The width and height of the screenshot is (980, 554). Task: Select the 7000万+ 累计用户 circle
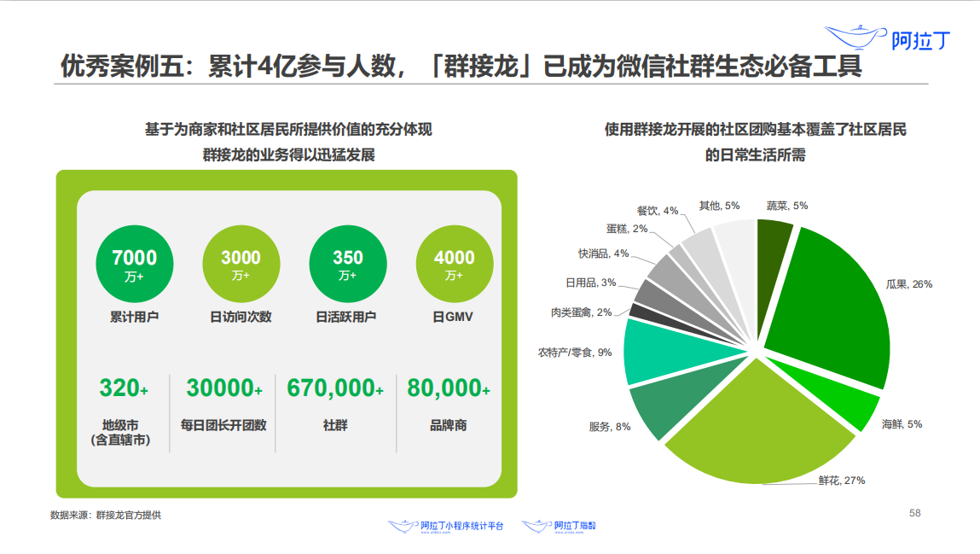point(134,263)
